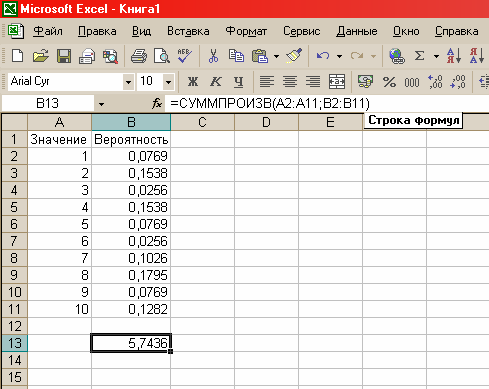This screenshot has width=489, height=389.
Task: Expand the Name Box dropdown arrow
Action: click(x=101, y=104)
